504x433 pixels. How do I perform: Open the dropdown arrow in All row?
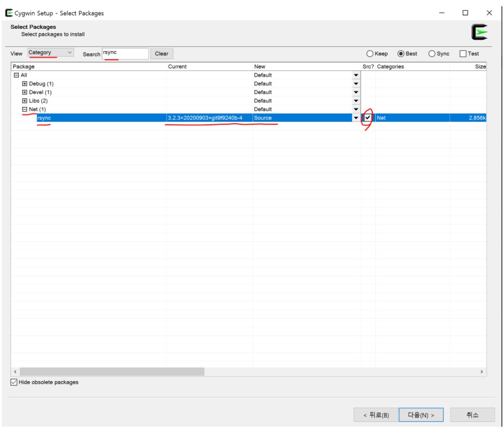(356, 75)
